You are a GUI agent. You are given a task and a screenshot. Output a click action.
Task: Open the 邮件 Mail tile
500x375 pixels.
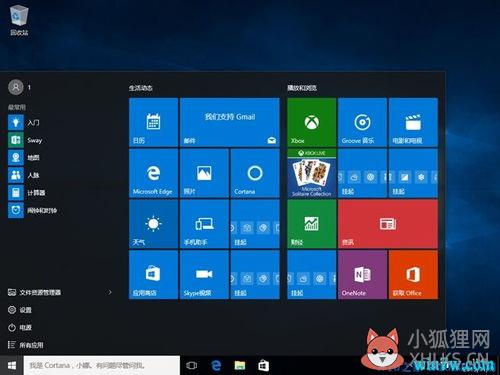pyautogui.click(x=230, y=122)
